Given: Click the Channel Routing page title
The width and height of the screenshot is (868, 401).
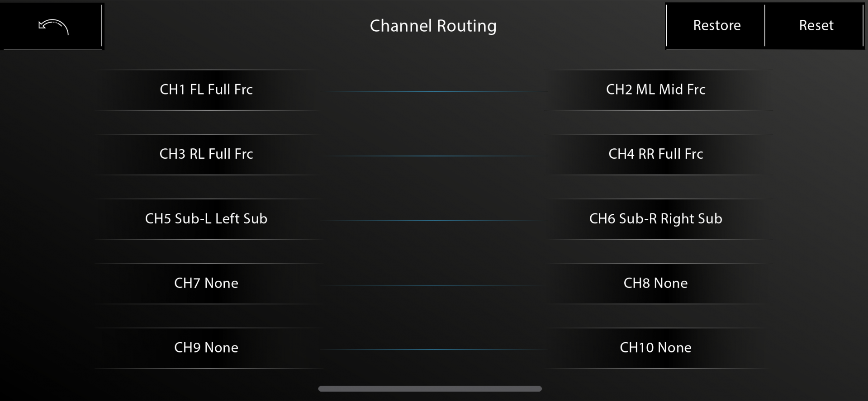Looking at the screenshot, I should coord(433,26).
